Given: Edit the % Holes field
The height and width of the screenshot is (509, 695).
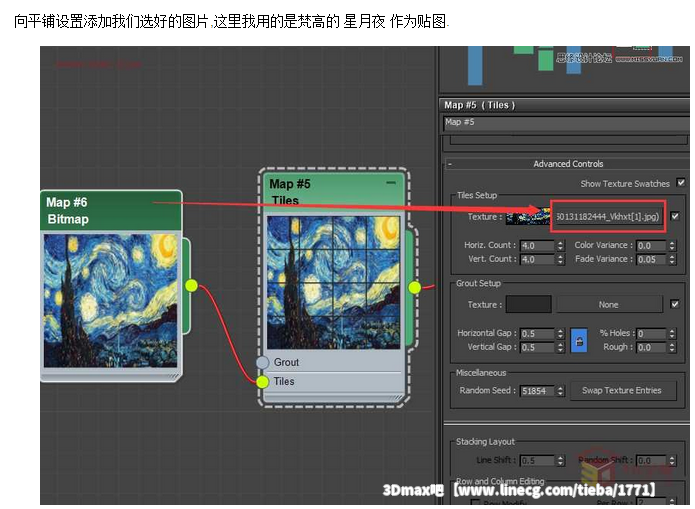Looking at the screenshot, I should pyautogui.click(x=651, y=333).
